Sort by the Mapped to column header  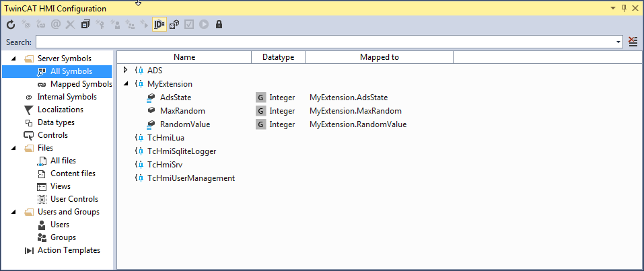tap(379, 57)
